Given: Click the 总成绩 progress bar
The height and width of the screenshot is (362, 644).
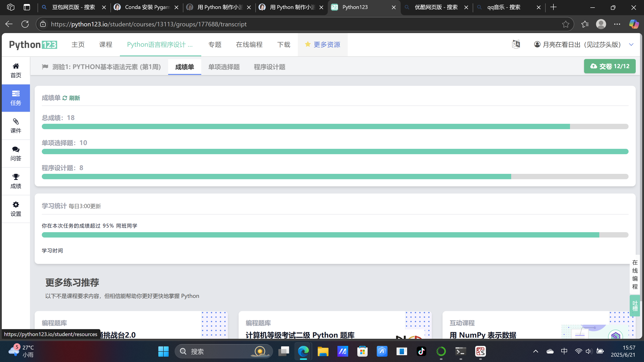Looking at the screenshot, I should point(335,126).
